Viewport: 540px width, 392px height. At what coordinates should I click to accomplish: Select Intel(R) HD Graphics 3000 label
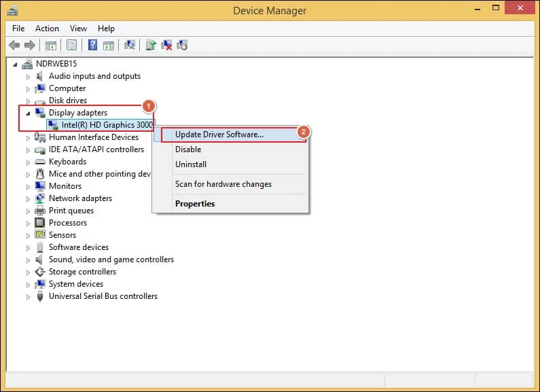click(x=107, y=125)
